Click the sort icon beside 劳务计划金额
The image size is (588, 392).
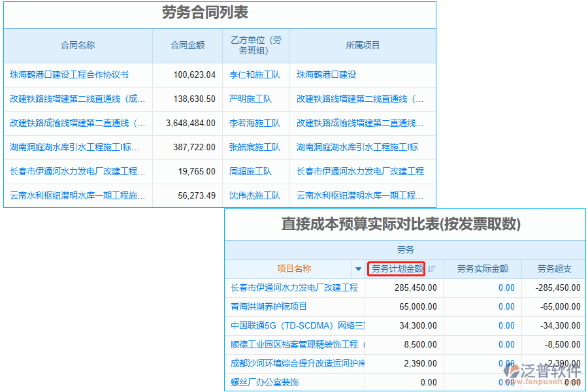pos(432,269)
